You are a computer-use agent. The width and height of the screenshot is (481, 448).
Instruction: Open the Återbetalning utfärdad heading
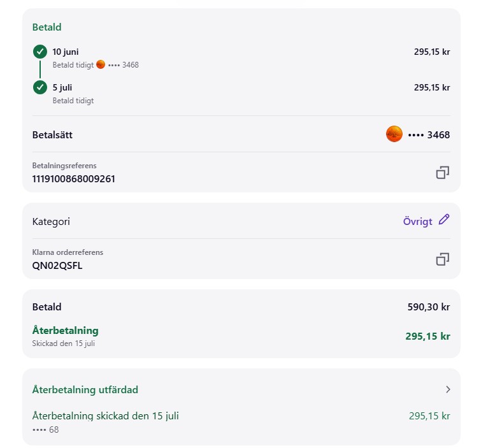[85, 389]
